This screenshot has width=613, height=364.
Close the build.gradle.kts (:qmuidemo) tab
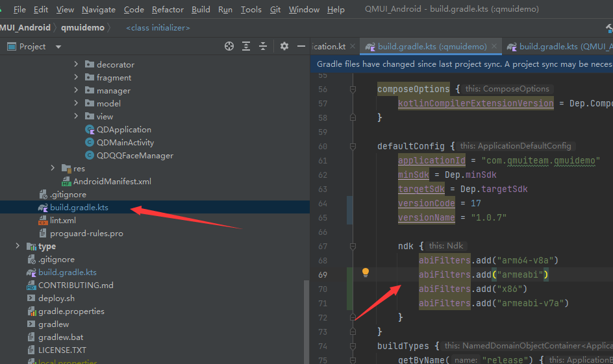[x=494, y=46]
